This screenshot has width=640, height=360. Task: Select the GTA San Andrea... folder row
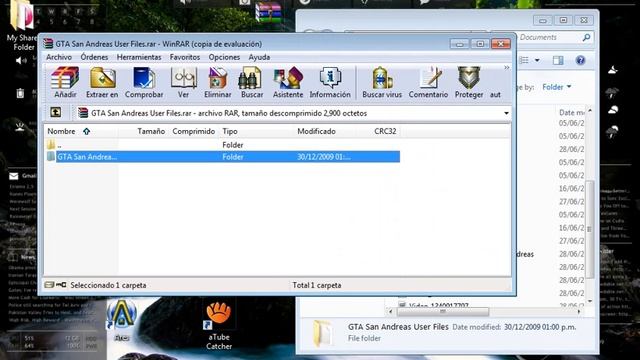click(222, 157)
